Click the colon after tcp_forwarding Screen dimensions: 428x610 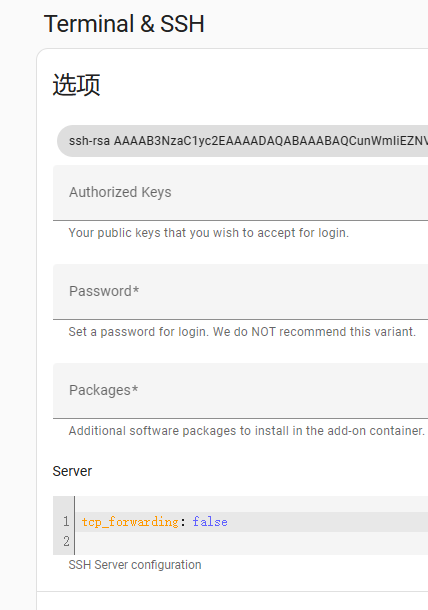point(182,522)
